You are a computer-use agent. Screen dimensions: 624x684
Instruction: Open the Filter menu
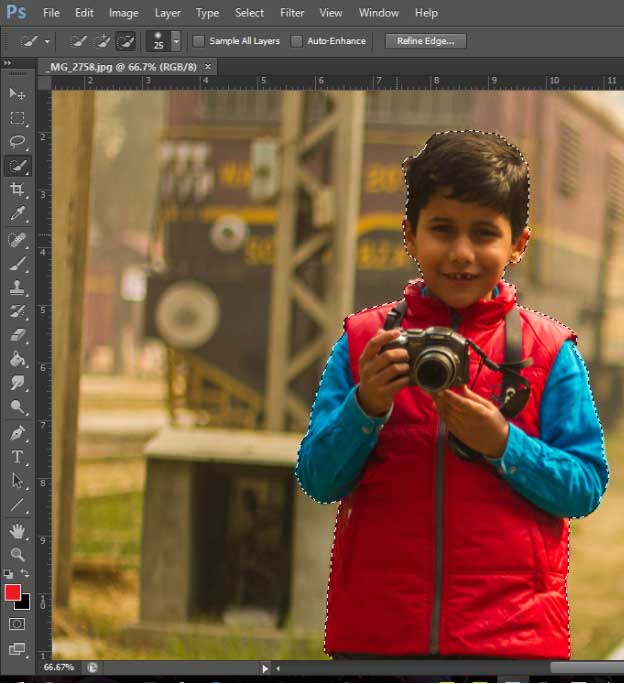pos(292,13)
